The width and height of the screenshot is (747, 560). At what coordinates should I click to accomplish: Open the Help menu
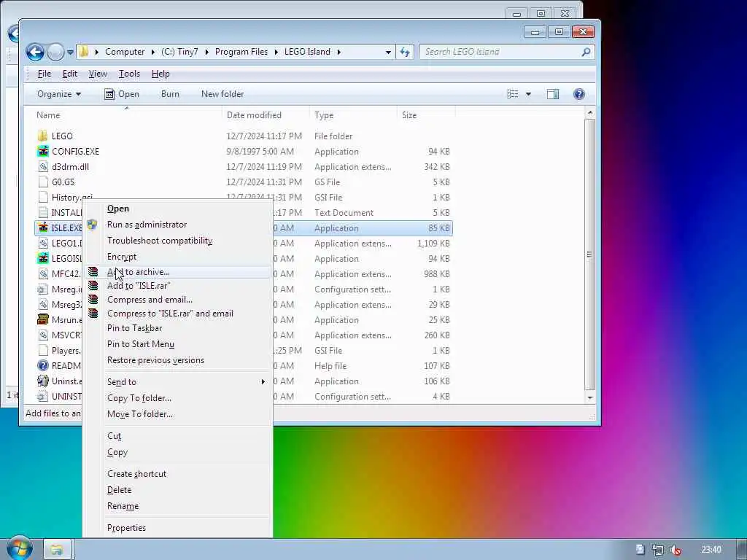click(160, 74)
